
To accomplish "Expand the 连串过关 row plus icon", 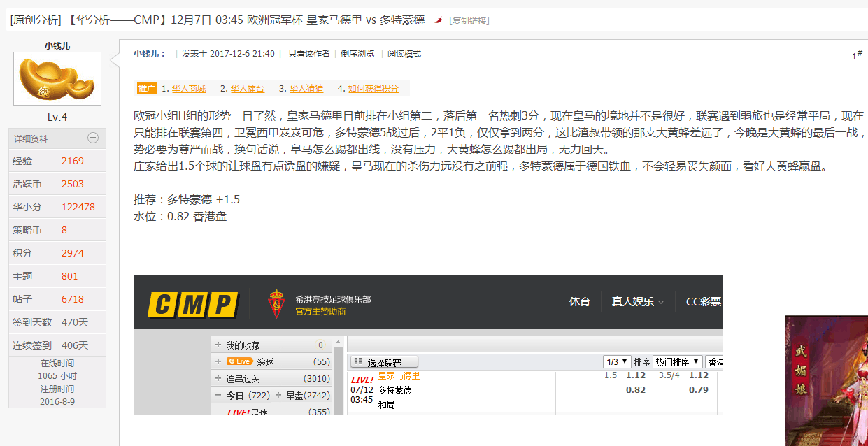I will tap(218, 378).
